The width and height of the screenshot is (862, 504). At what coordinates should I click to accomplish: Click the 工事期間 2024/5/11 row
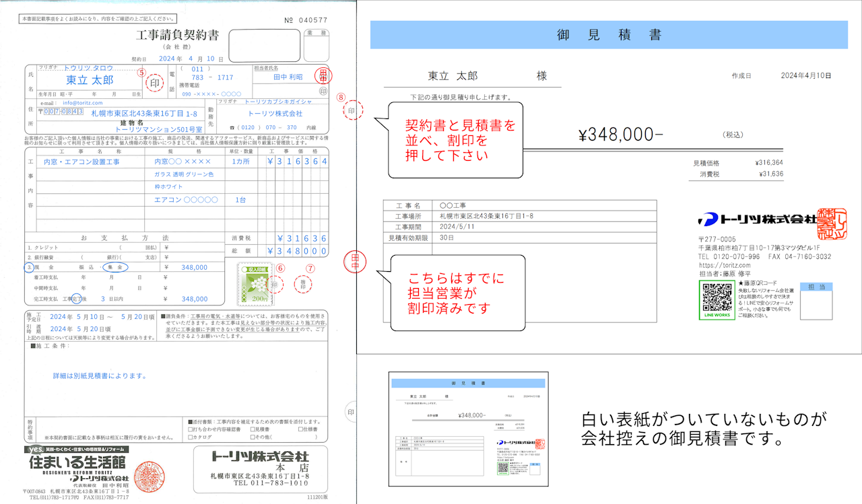tap(519, 227)
